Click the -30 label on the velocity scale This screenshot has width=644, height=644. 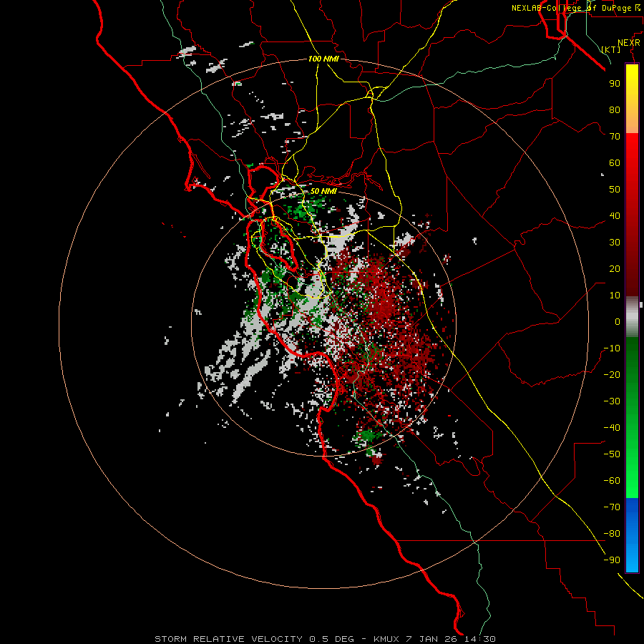612,401
